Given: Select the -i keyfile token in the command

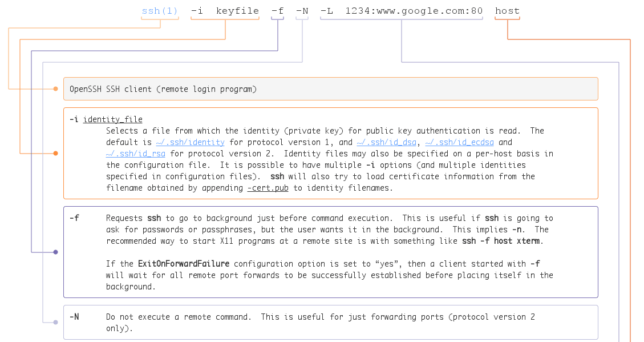Looking at the screenshot, I should pos(225,10).
